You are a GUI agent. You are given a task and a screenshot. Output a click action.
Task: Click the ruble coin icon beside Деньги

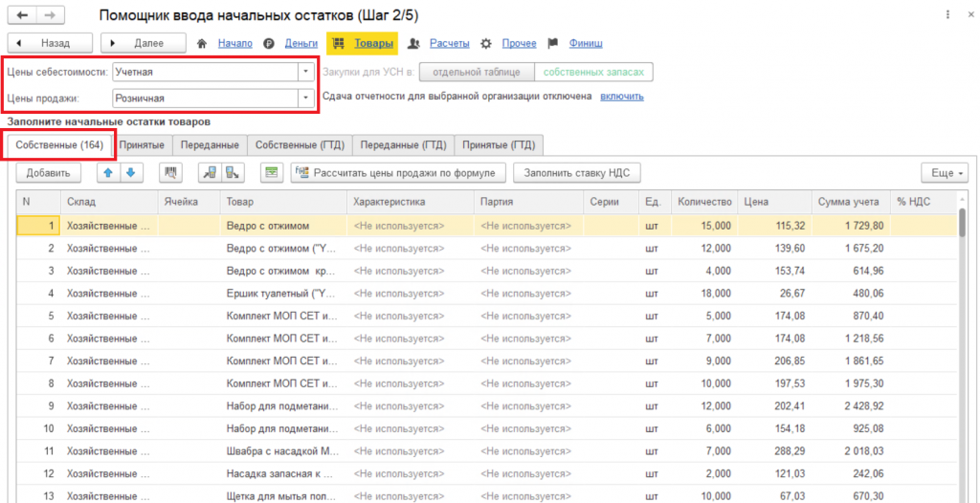click(269, 44)
